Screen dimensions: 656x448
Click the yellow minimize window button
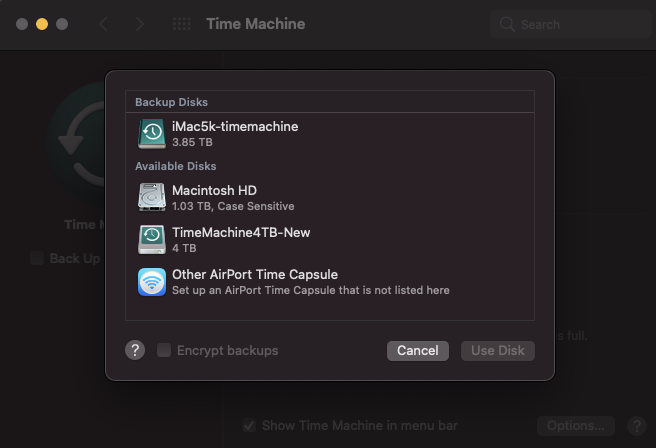[42, 24]
